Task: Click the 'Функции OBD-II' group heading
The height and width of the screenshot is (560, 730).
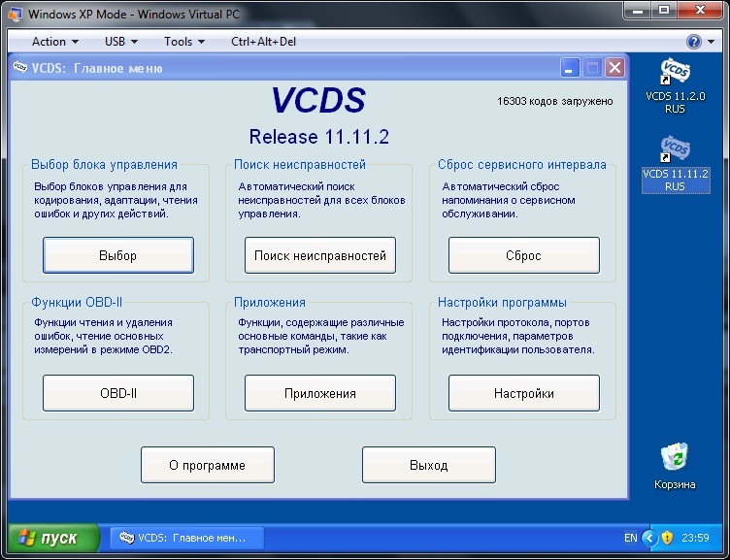Action: 77,302
